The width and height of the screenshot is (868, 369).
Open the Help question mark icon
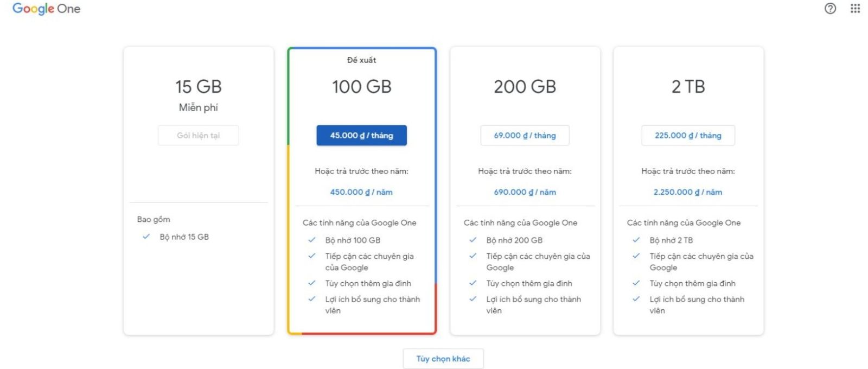coord(830,8)
